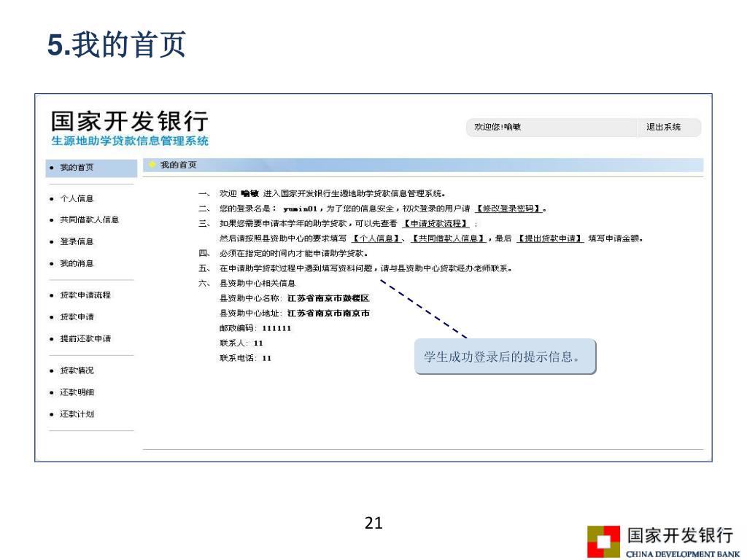This screenshot has width=747, height=560.
Task: Open 我的消息 in the sidebar
Action: click(77, 263)
